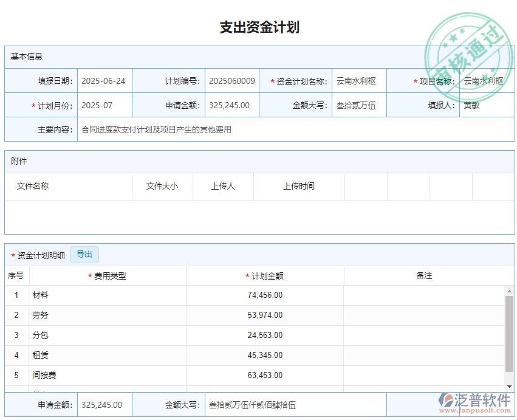
Task: Select the 分包 expense row
Action: coord(40,335)
